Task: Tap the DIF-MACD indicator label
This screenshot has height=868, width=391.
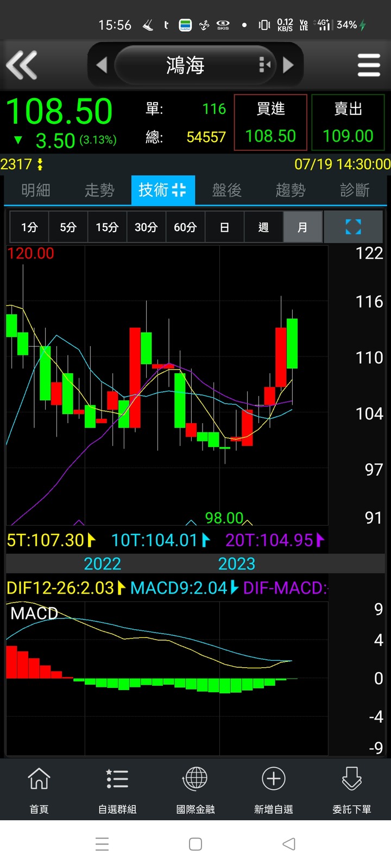Action: point(286,588)
